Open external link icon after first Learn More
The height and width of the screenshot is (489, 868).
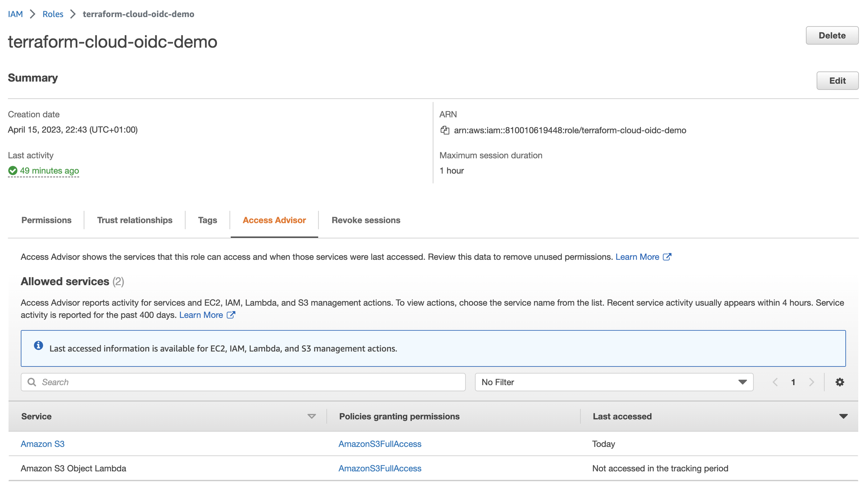point(667,257)
